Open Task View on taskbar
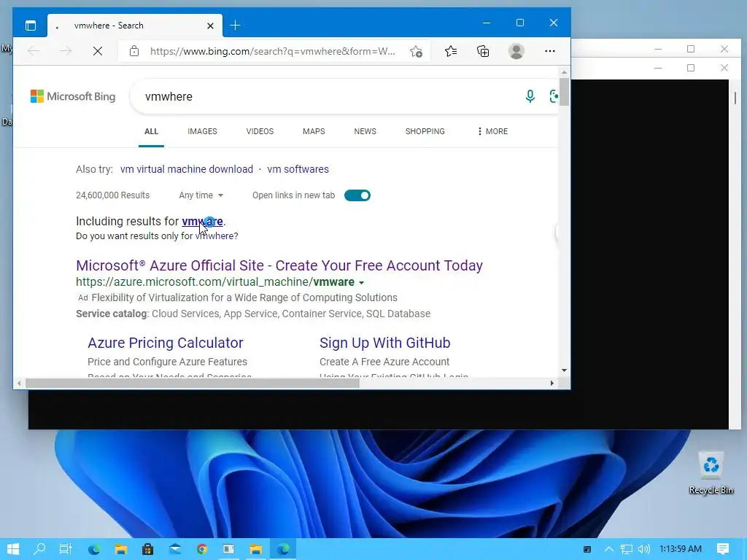747x560 pixels. coord(66,549)
